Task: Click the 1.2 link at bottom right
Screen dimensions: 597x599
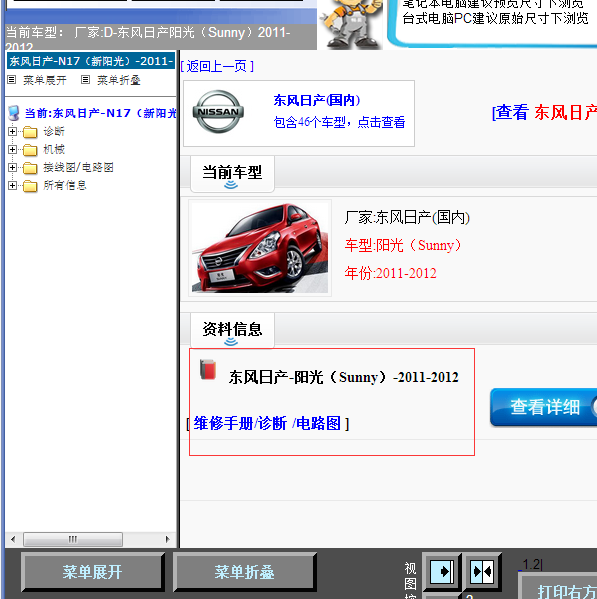Action: 531,564
